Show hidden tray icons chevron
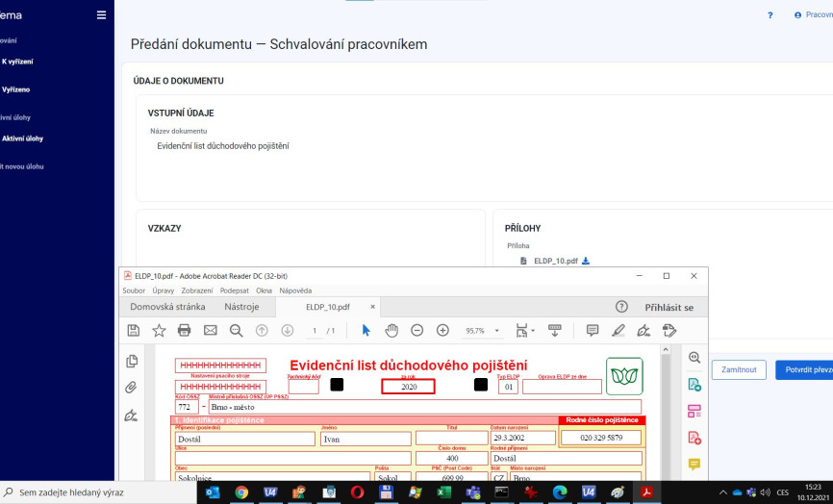833x504 pixels. click(x=722, y=492)
